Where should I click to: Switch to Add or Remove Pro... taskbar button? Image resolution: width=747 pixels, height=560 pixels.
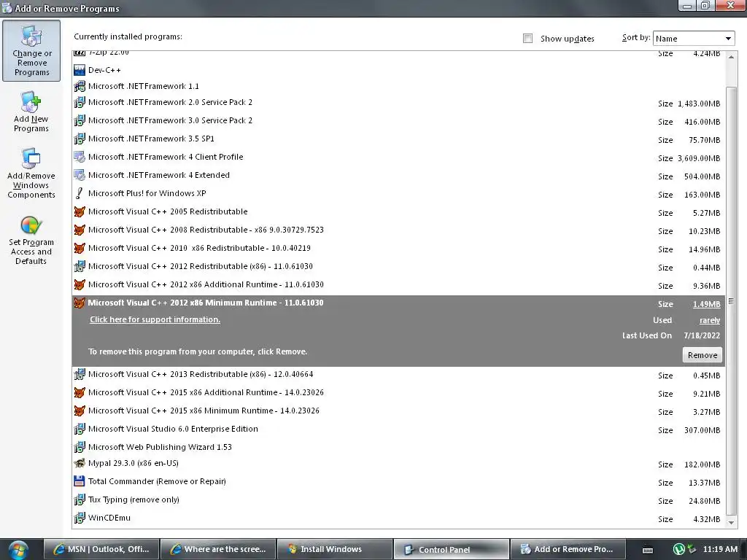[568, 549]
